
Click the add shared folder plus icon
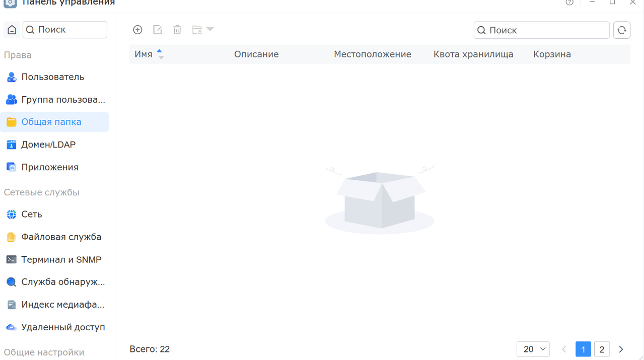[x=137, y=30]
